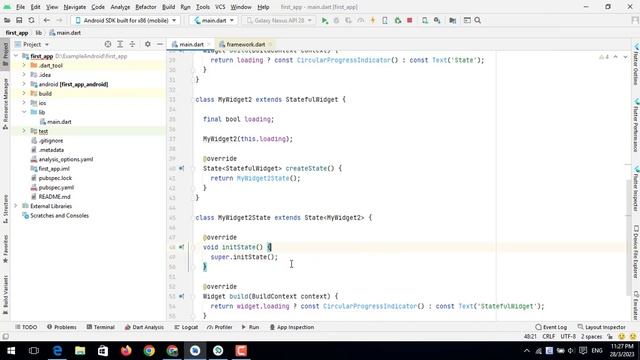640x360 pixels.
Task: Run the app with the green play icon
Action: [324, 20]
